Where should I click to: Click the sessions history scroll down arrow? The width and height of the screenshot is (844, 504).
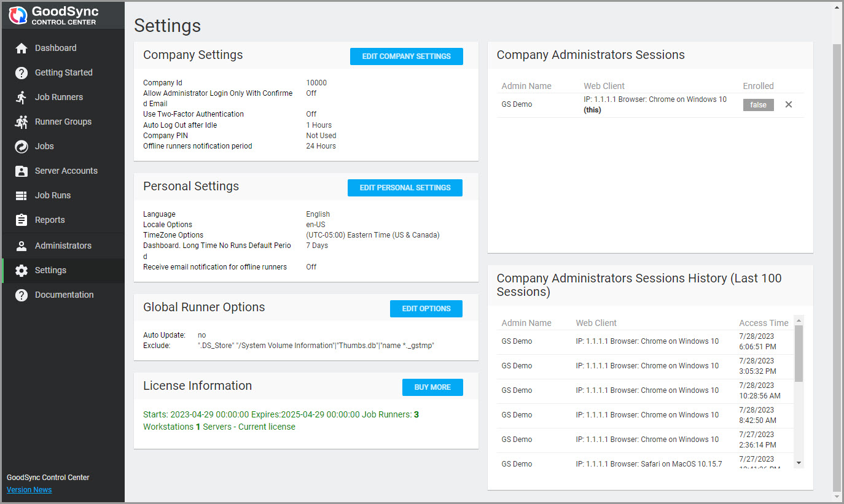[x=799, y=463]
